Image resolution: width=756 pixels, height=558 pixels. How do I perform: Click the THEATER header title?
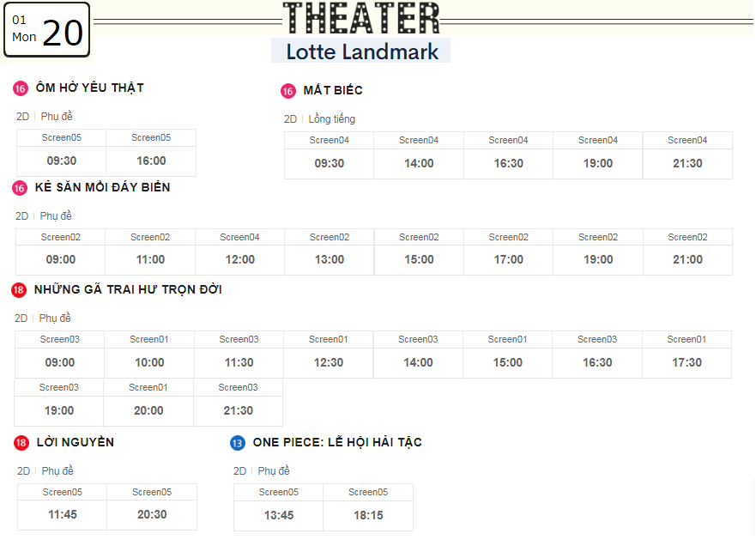(361, 18)
